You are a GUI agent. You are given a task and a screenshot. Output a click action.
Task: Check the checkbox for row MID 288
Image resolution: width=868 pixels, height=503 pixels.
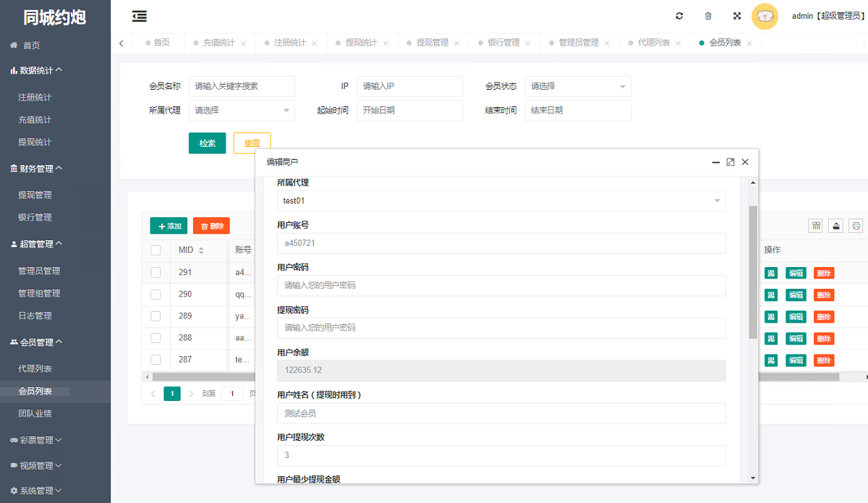(x=156, y=338)
